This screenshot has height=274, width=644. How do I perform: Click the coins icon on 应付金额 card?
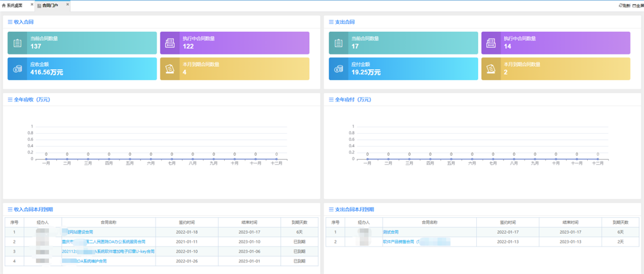(x=339, y=69)
